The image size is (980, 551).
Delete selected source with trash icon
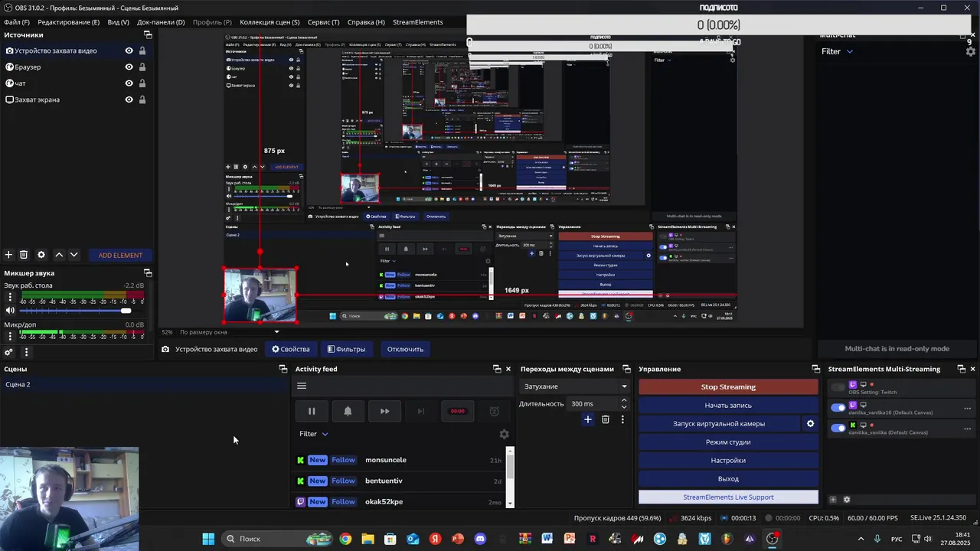point(24,255)
